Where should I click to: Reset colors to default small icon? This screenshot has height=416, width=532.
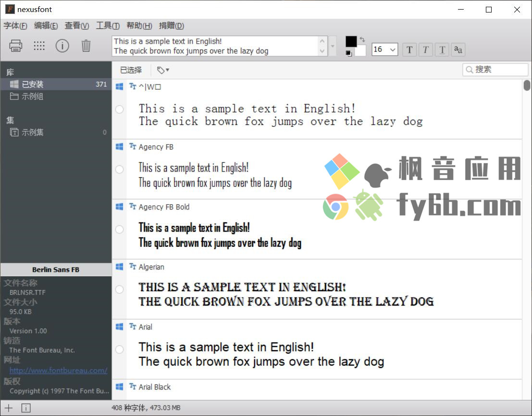(x=348, y=53)
